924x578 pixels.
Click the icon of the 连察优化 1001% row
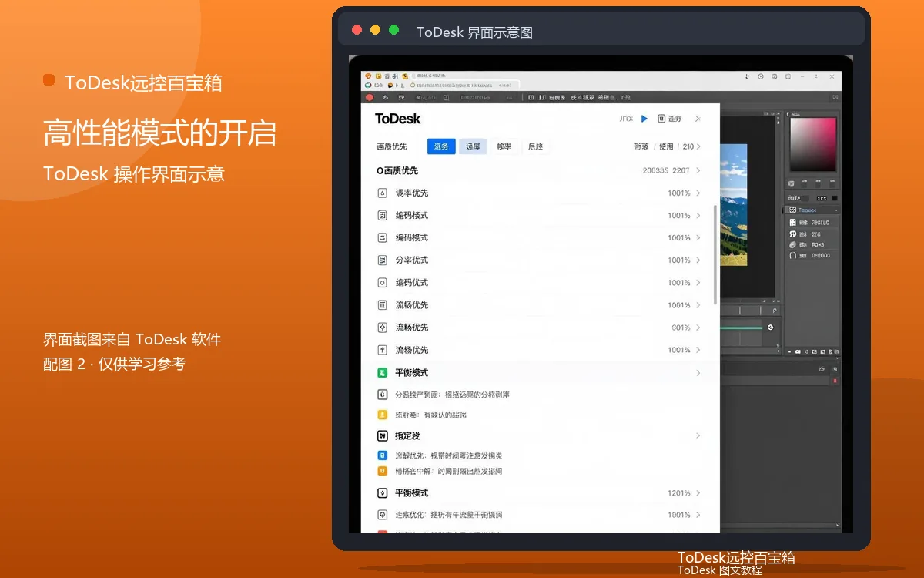click(382, 515)
